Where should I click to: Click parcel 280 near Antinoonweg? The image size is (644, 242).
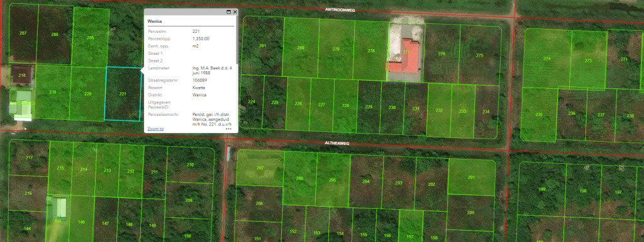[301, 48]
